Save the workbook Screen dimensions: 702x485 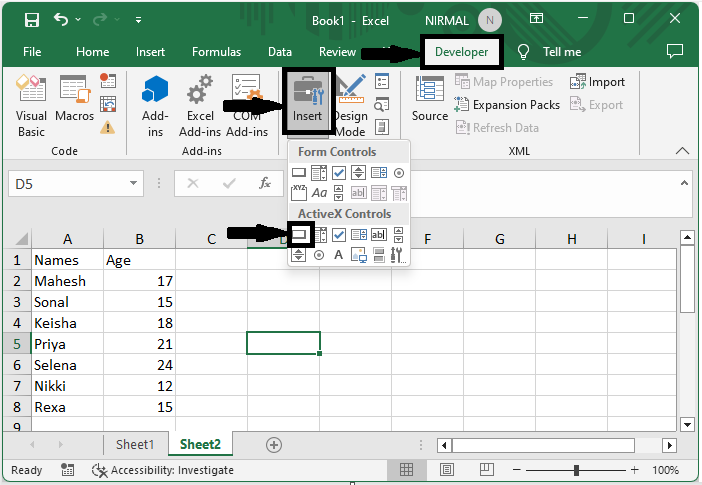tap(32, 20)
